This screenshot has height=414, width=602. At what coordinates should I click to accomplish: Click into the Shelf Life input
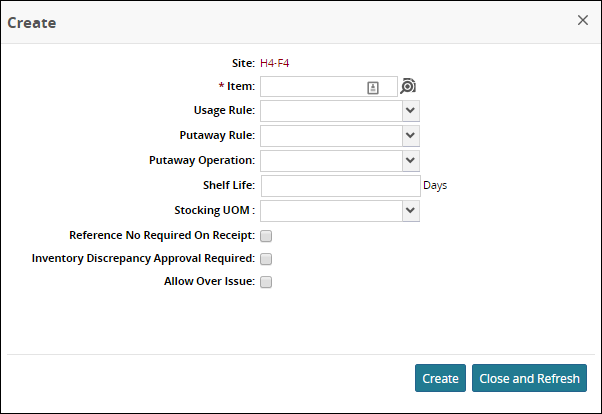tap(340, 186)
